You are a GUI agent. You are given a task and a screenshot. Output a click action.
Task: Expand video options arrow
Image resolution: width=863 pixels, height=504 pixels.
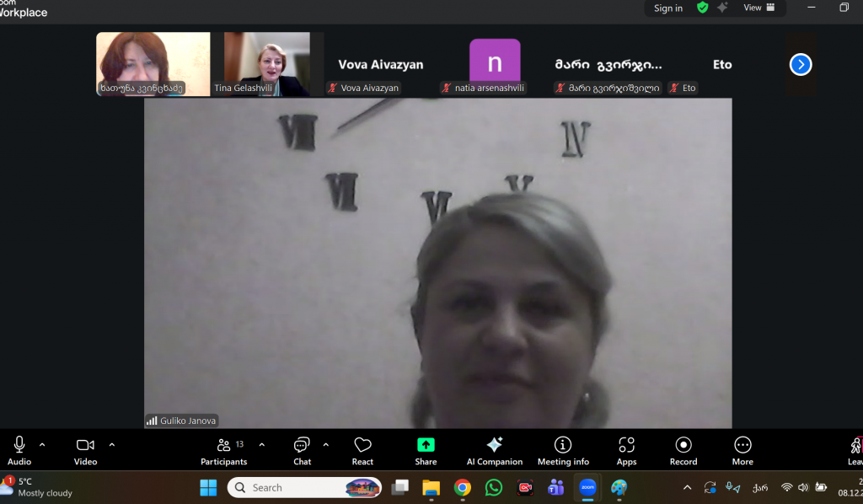pyautogui.click(x=112, y=445)
